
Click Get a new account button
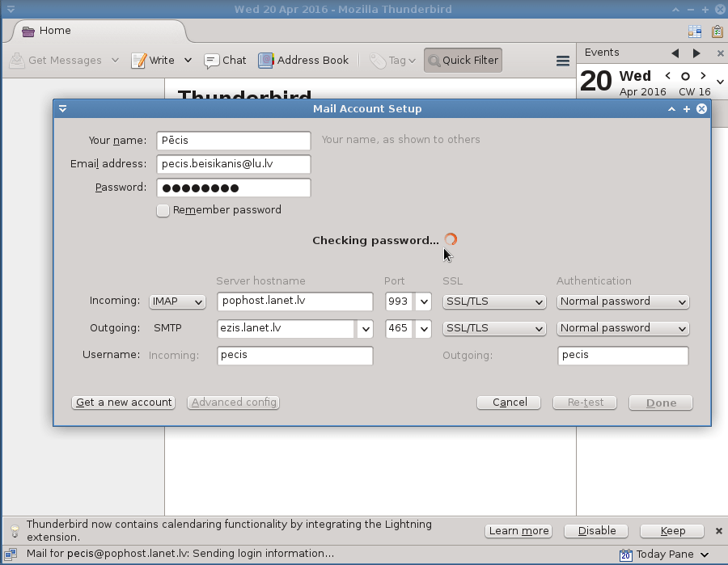pyautogui.click(x=124, y=403)
